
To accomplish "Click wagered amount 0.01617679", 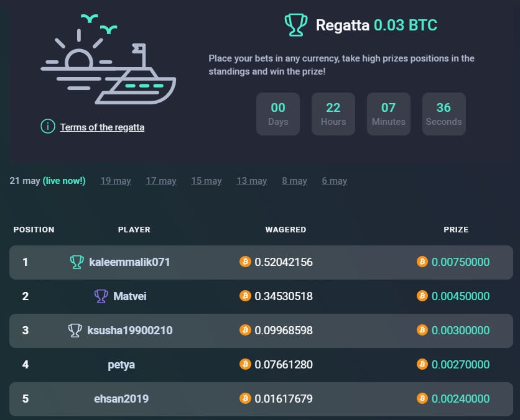I will [284, 398].
